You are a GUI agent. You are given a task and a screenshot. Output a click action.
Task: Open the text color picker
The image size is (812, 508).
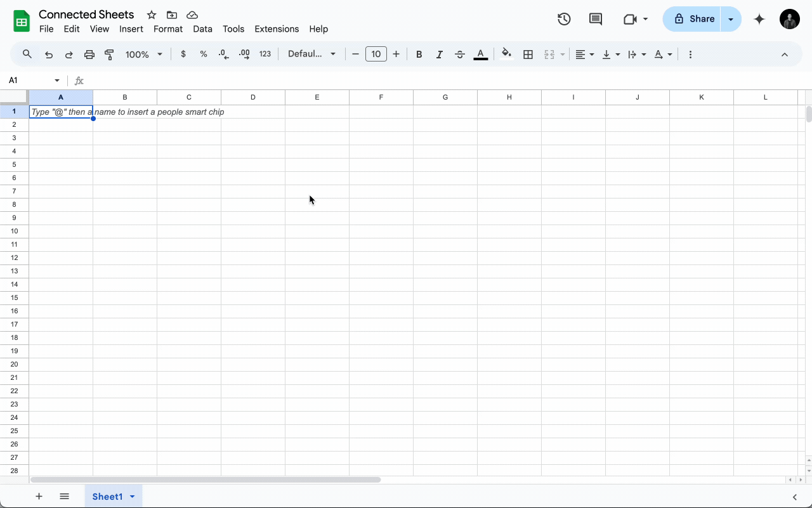(x=481, y=54)
